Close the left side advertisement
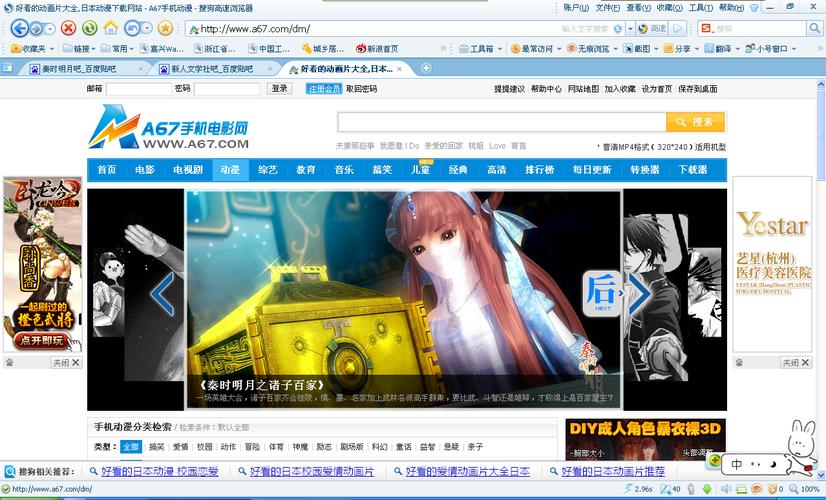Viewport: 826px width, 500px height. [x=66, y=362]
